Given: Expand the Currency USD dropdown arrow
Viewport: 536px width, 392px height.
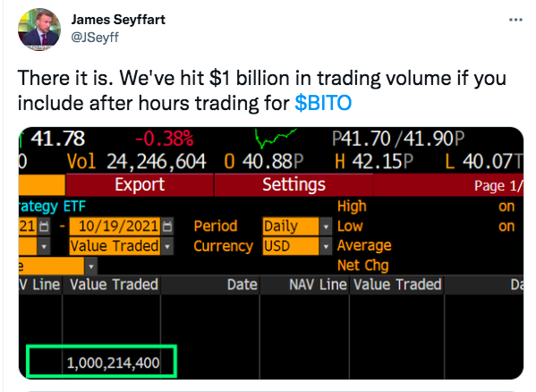Looking at the screenshot, I should 326,246.
